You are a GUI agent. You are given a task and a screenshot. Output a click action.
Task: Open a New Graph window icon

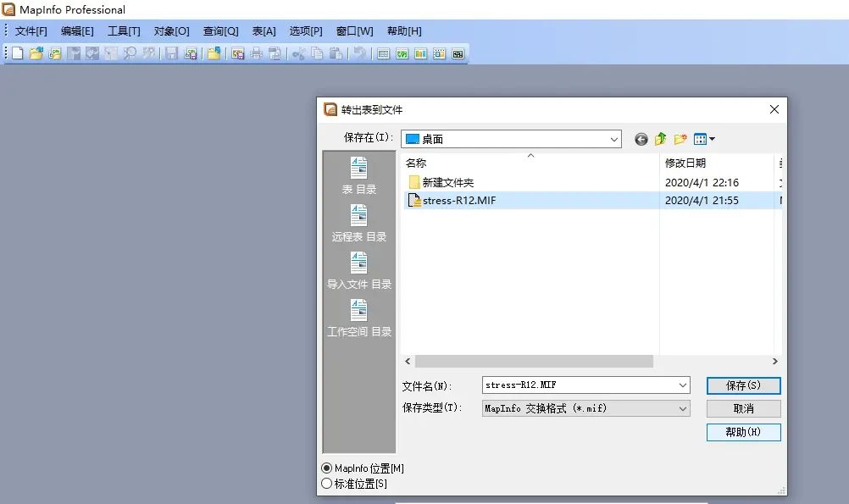tap(421, 53)
